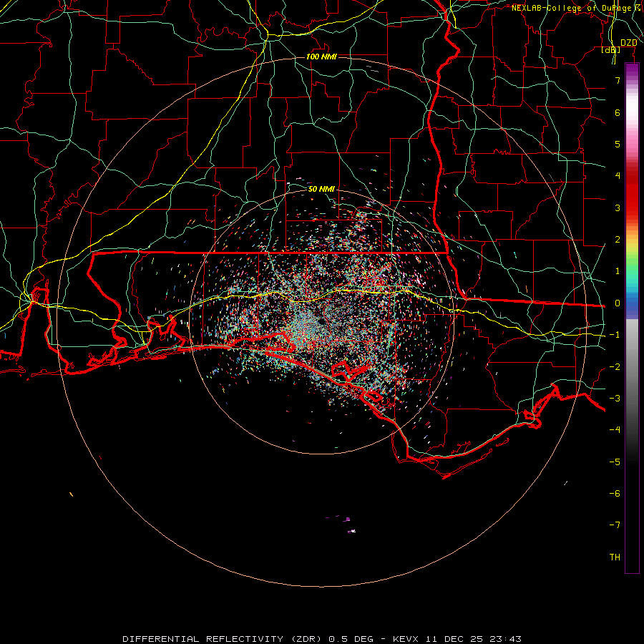The width and height of the screenshot is (644, 644).
Task: Click the "-2" value on the color scale
Action: 615,367
